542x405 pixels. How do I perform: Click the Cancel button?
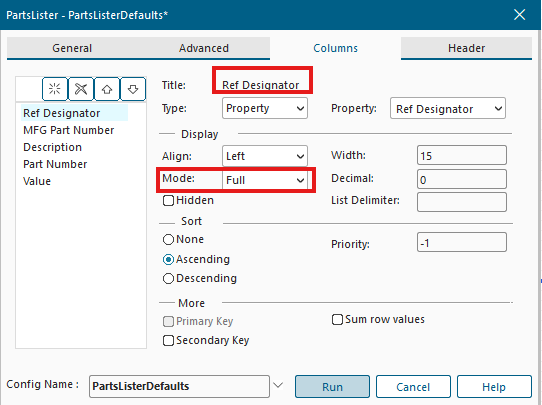[413, 387]
